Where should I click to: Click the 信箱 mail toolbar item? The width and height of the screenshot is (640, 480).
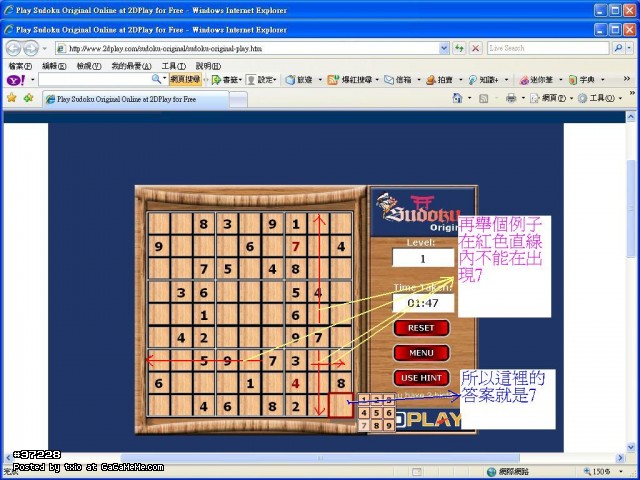tap(398, 80)
